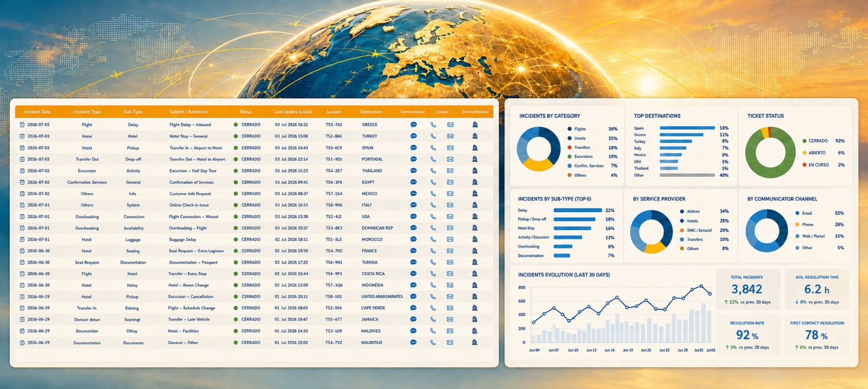Screen dimensions: 868x389
Task: Click the DMC / Ground orange legend dot
Action: click(682, 230)
